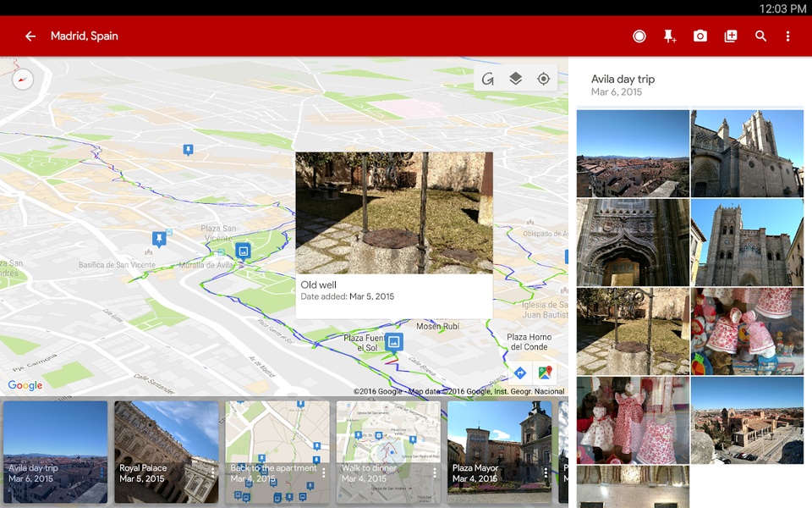
Task: Click the Basilica de San Vicente map label
Action: coord(117,265)
